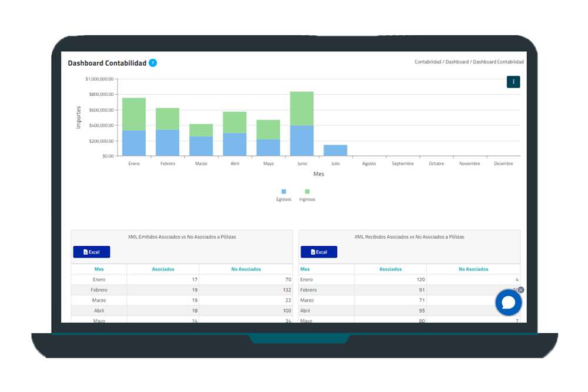Sort XML Recibidos by Asociados column

point(390,269)
